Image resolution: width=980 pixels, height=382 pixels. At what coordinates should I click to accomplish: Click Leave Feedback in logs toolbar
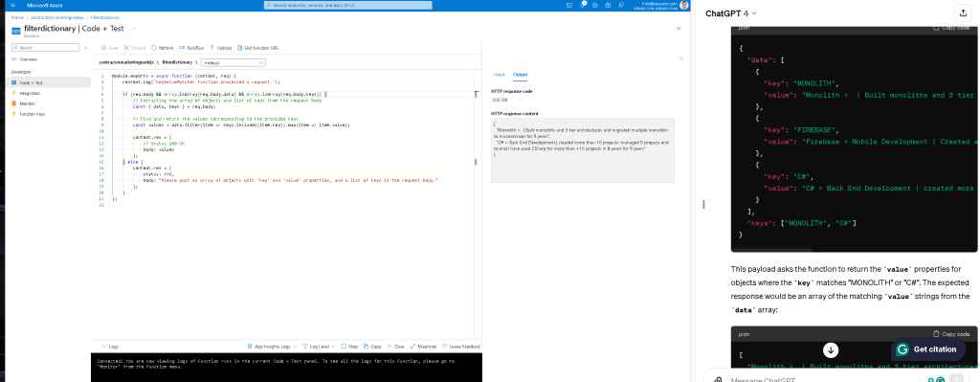[x=461, y=347]
